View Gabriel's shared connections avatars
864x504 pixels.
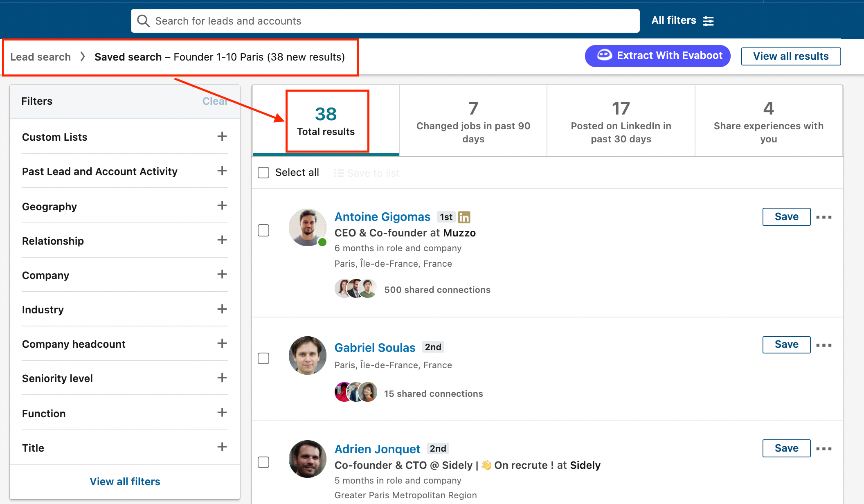pyautogui.click(x=356, y=392)
